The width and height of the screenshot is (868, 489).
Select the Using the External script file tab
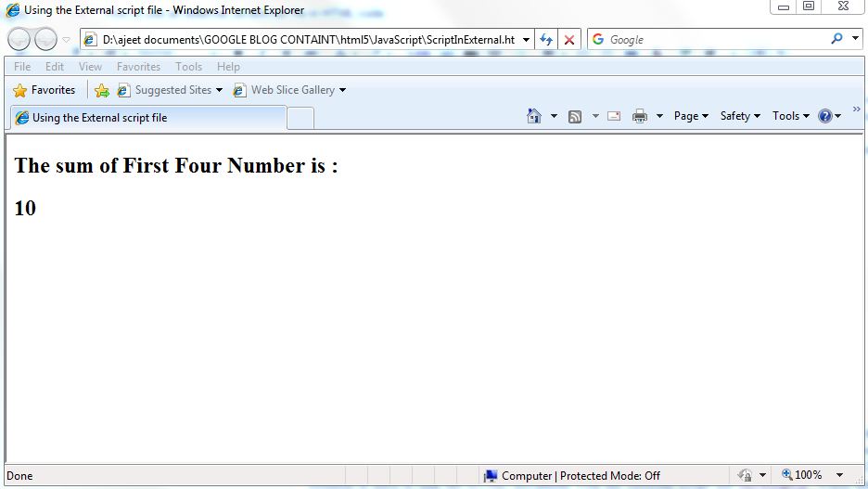click(148, 118)
